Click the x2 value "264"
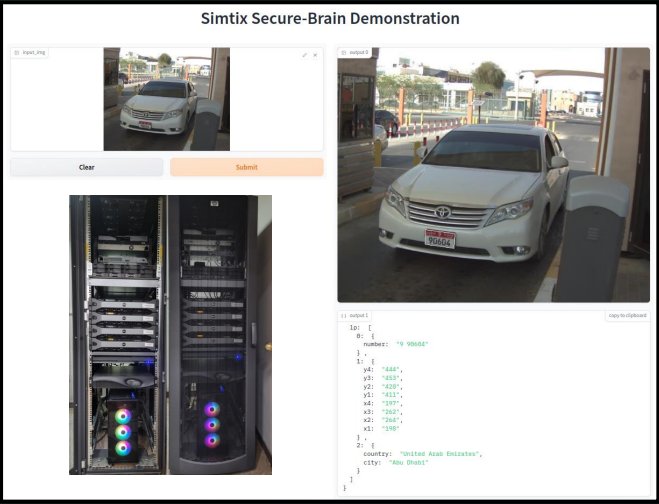Image resolution: width=659 pixels, height=504 pixels. [x=391, y=420]
